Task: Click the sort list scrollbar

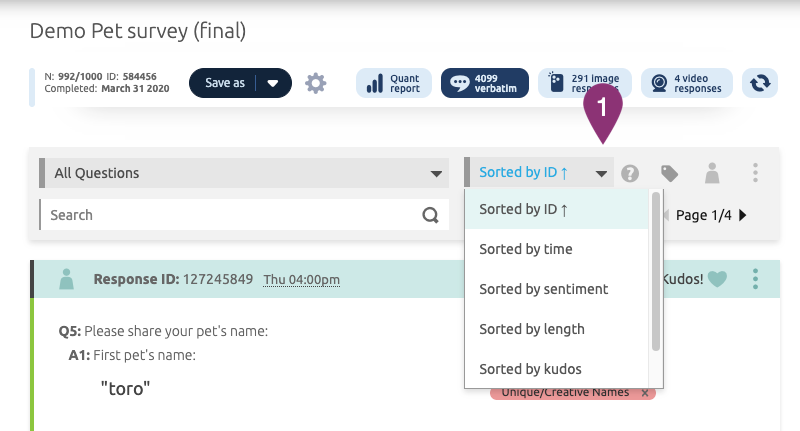Action: click(x=656, y=272)
